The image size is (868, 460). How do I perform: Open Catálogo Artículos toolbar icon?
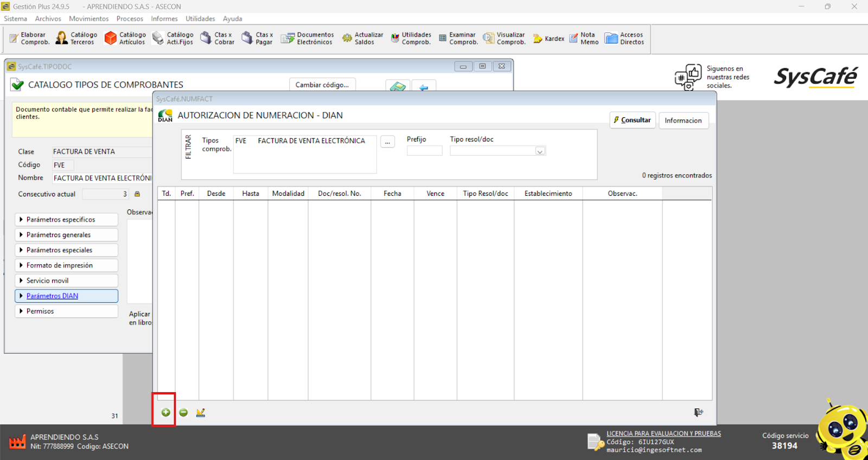click(125, 38)
